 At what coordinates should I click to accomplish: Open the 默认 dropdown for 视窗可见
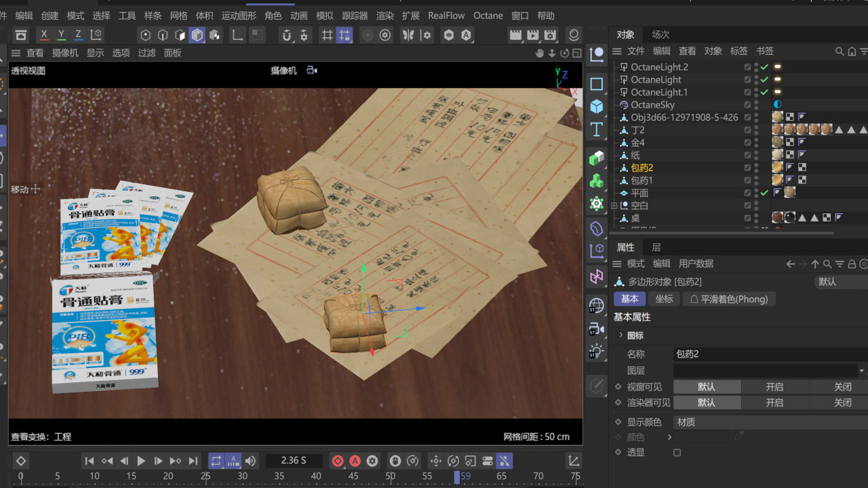coord(707,386)
